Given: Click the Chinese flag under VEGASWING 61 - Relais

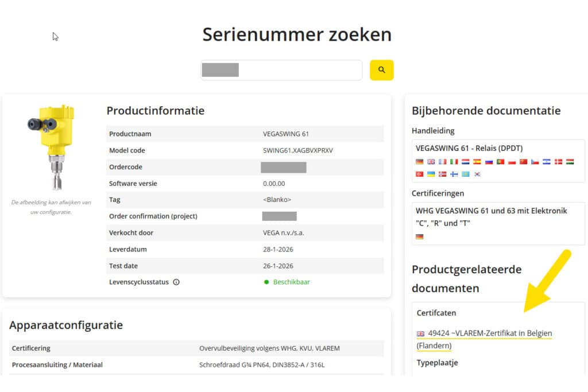Looking at the screenshot, I should coord(523,162).
